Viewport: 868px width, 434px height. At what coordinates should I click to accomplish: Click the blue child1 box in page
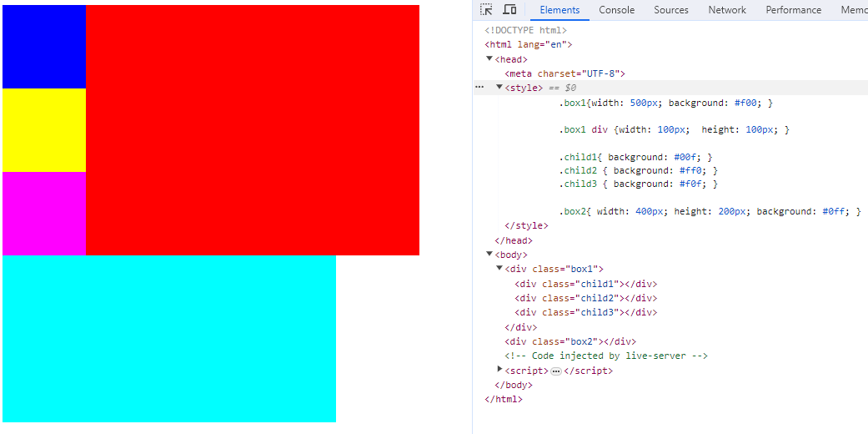point(44,47)
